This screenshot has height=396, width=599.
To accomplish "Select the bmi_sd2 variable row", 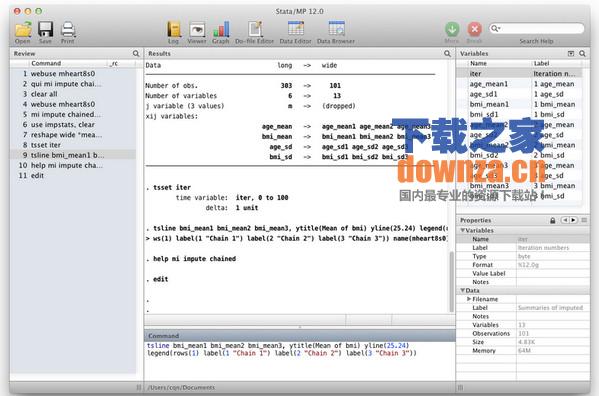I will pyautogui.click(x=520, y=155).
